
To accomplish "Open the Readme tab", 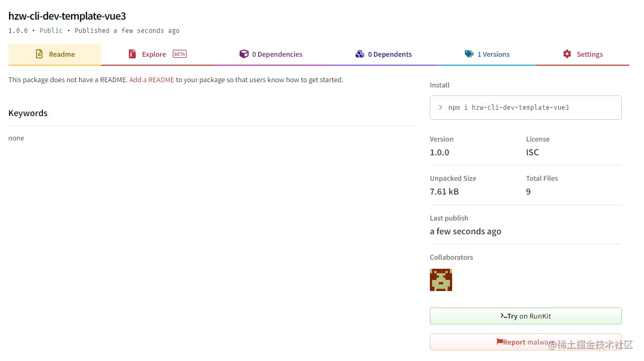I will (x=55, y=54).
